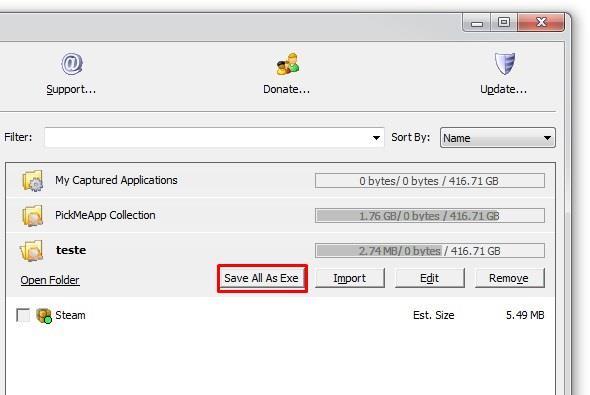This screenshot has width=590, height=395.
Task: Click the Save All As Exe button
Action: click(x=262, y=278)
